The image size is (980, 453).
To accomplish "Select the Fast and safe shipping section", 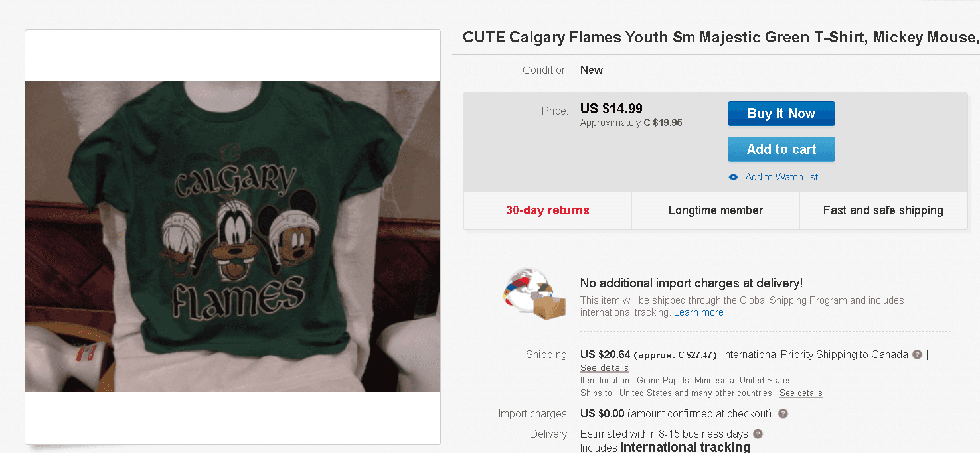I will 883,210.
